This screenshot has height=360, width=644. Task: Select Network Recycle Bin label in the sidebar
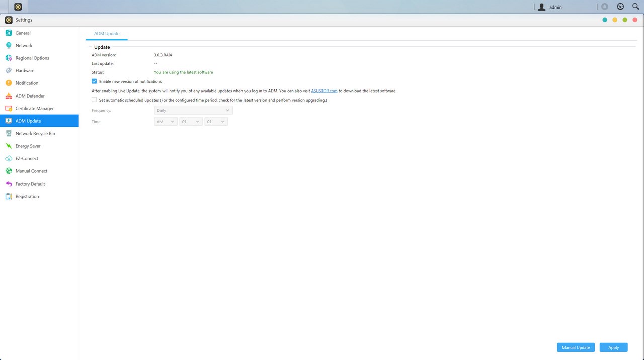coord(35,133)
